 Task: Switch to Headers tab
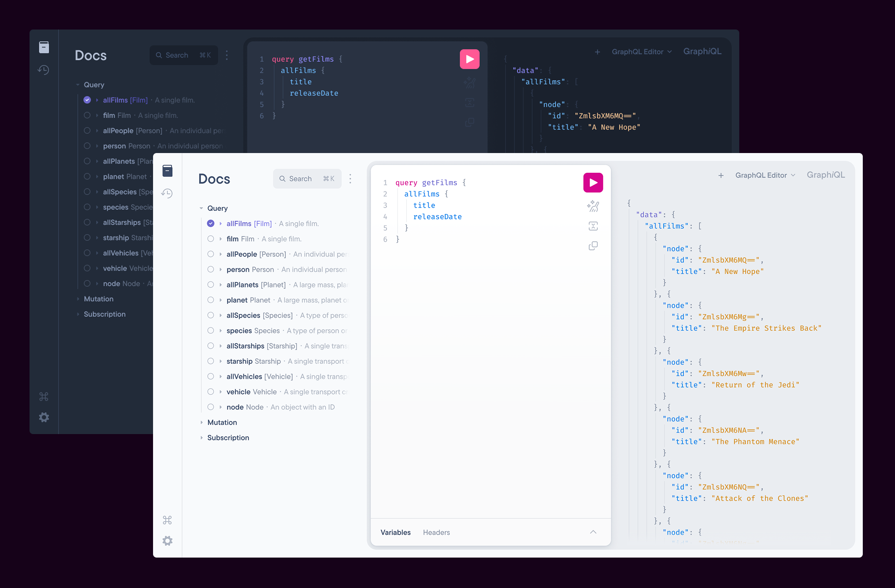tap(436, 533)
